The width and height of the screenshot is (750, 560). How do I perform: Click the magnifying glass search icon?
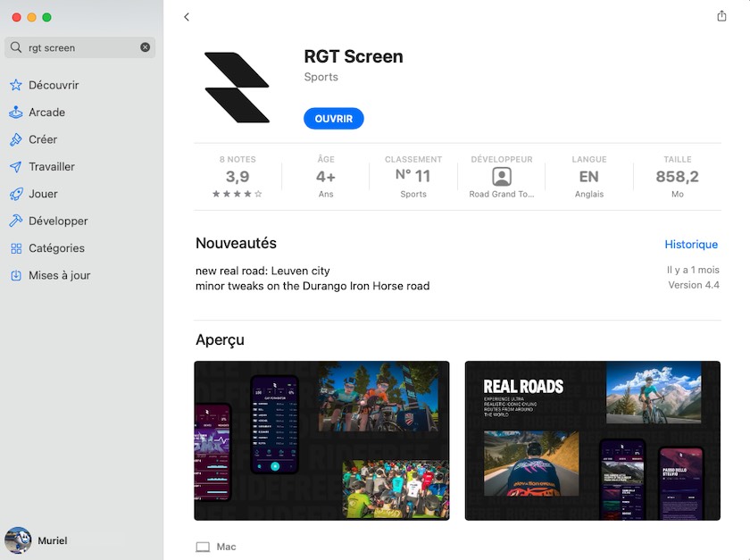click(16, 47)
